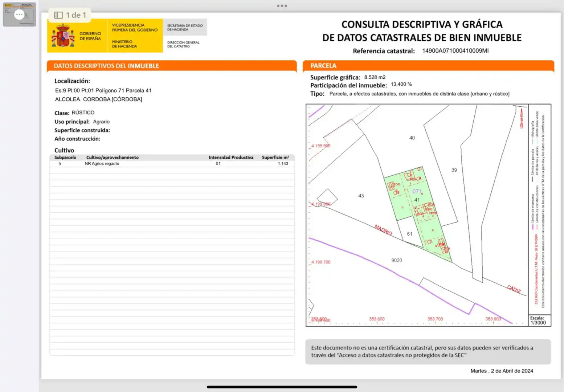Viewport: 564px width, 392px height.
Task: Click the "CÁDIZ" road label on the map
Action: click(514, 289)
